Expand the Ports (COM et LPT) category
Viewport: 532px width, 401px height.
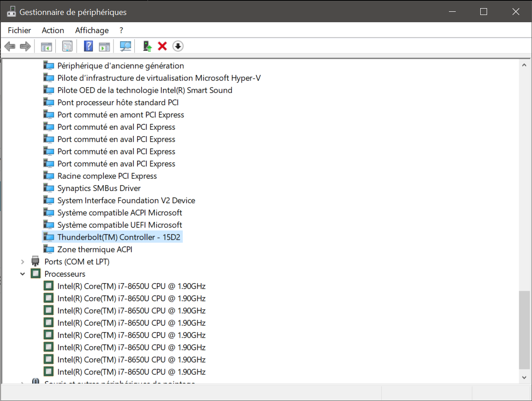(22, 262)
